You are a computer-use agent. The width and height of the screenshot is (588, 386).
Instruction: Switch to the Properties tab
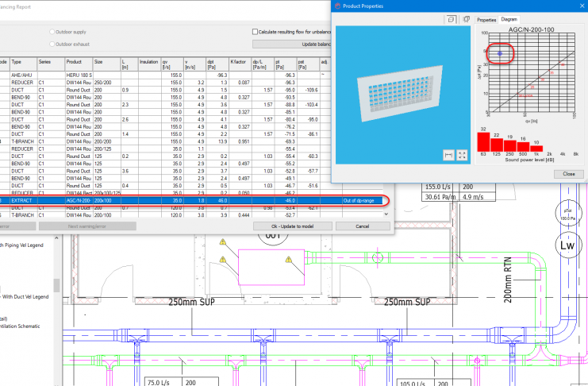[x=486, y=19]
